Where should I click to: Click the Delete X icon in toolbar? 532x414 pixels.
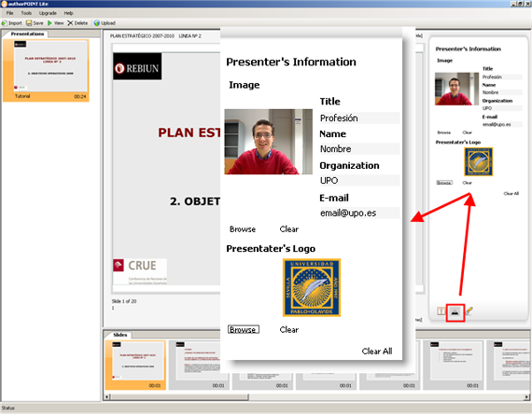[x=70, y=23]
